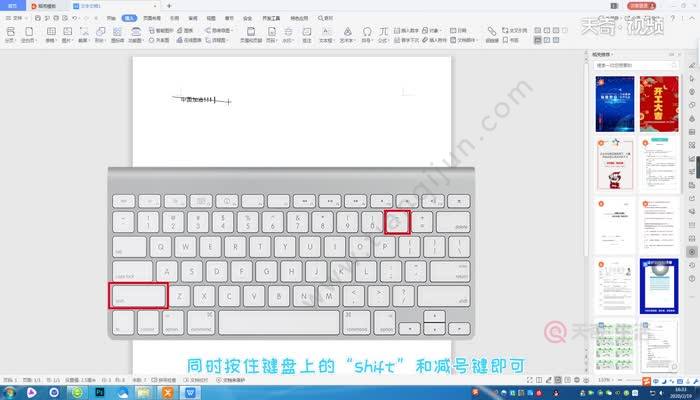This screenshot has width=700, height=400.
Task: Click the Windows Start button
Action: point(9,392)
